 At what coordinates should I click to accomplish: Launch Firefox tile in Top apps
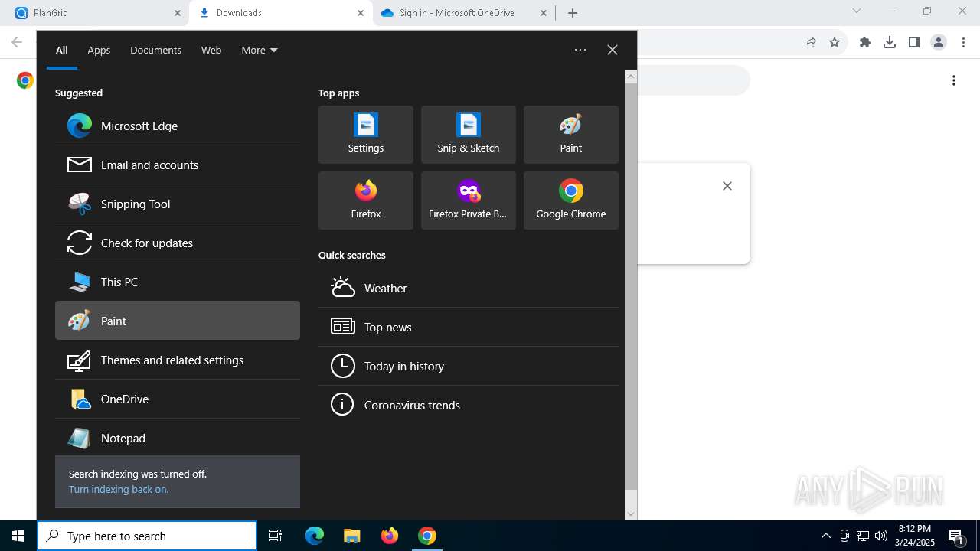click(x=366, y=201)
